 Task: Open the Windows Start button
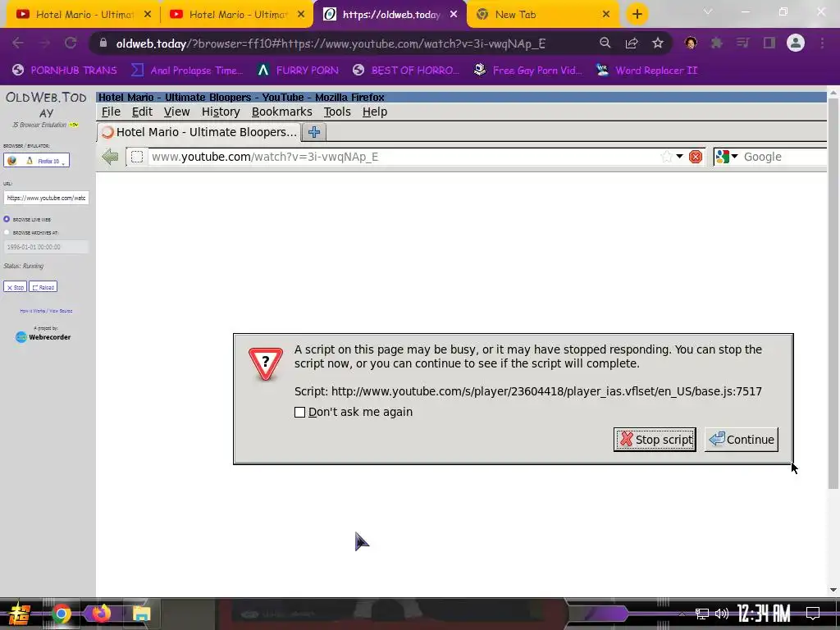click(18, 614)
